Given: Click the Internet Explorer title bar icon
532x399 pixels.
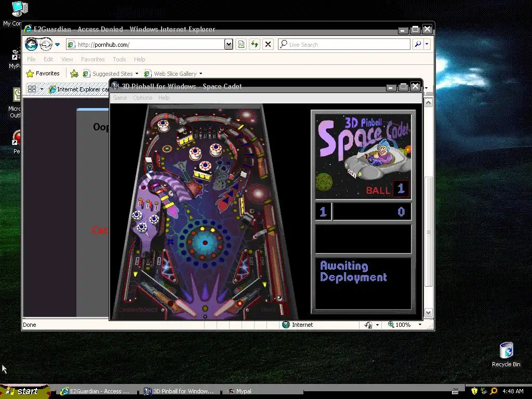Looking at the screenshot, I should pyautogui.click(x=28, y=29).
